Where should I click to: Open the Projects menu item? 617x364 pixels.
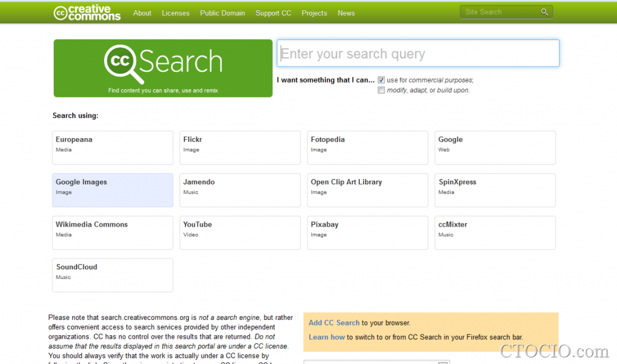(x=314, y=13)
